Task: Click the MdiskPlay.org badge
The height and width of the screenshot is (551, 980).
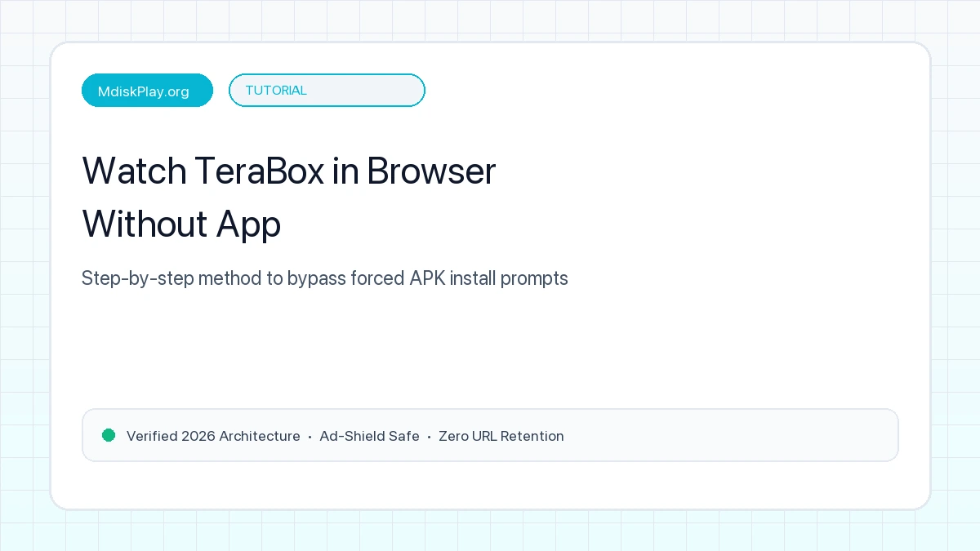Action: [x=147, y=91]
